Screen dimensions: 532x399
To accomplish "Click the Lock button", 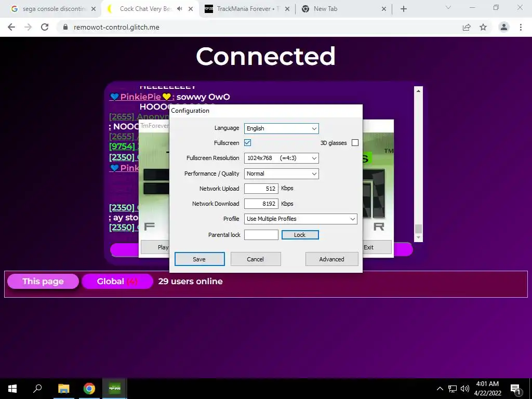I will 300,235.
